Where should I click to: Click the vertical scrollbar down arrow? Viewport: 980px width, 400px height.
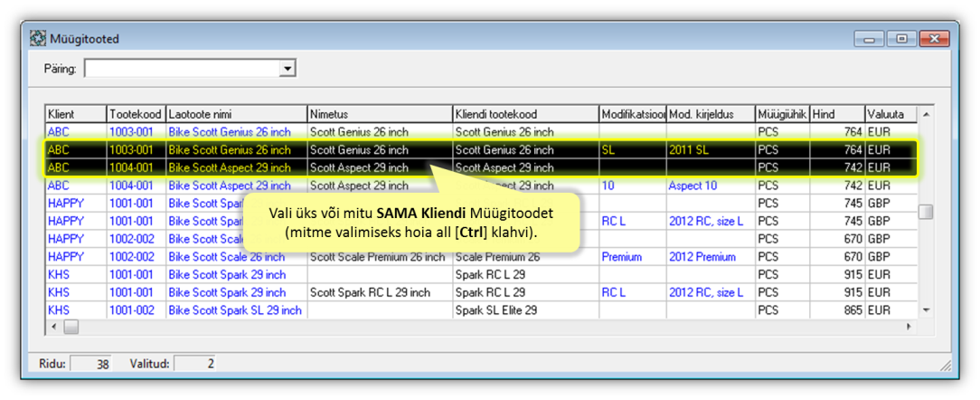927,310
